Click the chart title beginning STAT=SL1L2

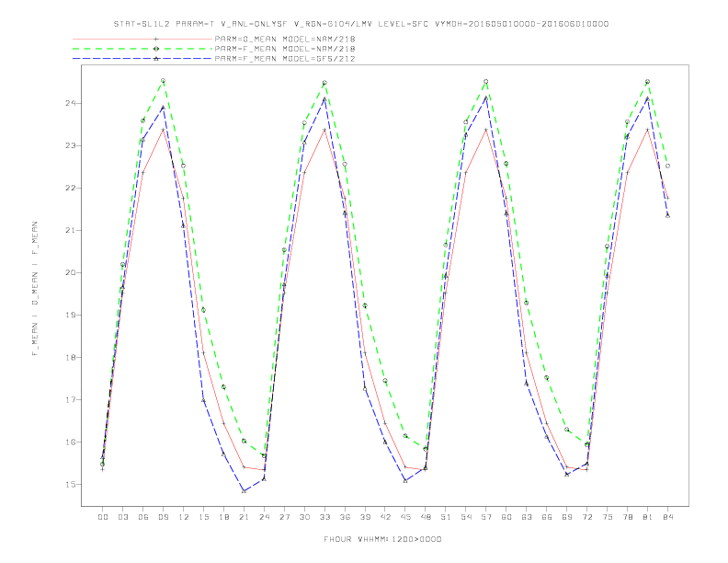[360, 24]
